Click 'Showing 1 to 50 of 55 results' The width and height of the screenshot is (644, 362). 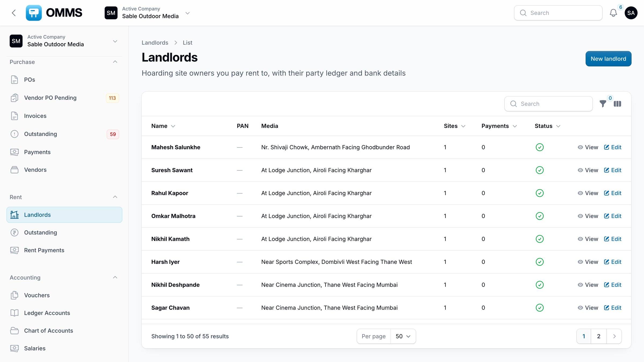click(x=190, y=336)
